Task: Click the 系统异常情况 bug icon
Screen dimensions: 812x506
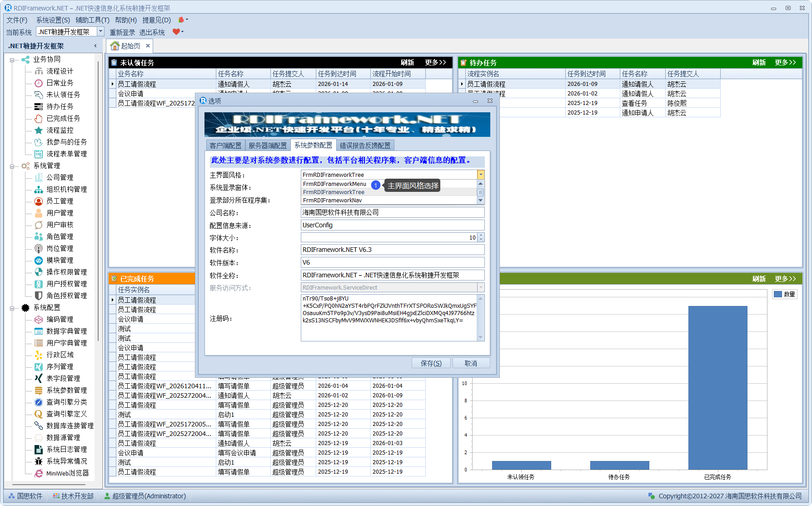Action: point(39,461)
